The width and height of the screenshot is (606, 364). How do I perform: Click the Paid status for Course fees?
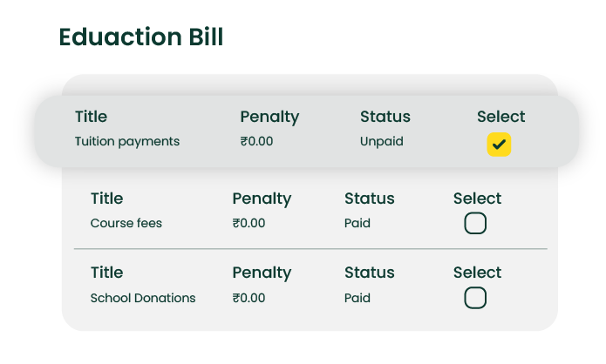point(357,223)
